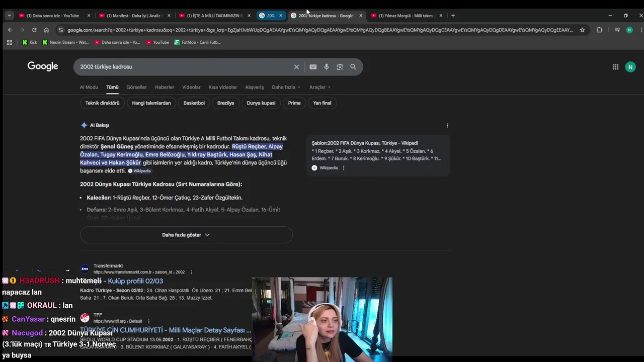Screen dimensions: 644x362
Task: Search by image with Lens icon
Action: pyautogui.click(x=340, y=67)
